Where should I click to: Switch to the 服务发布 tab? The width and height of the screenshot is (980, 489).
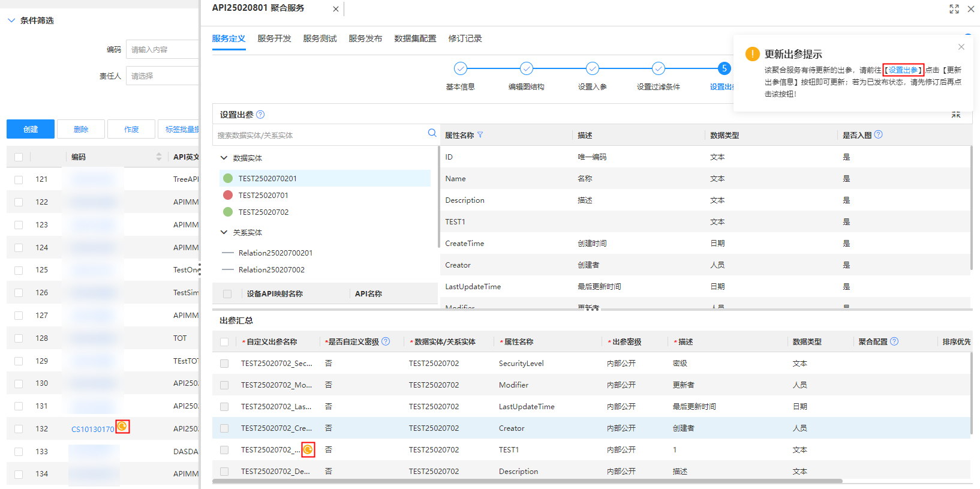[365, 38]
